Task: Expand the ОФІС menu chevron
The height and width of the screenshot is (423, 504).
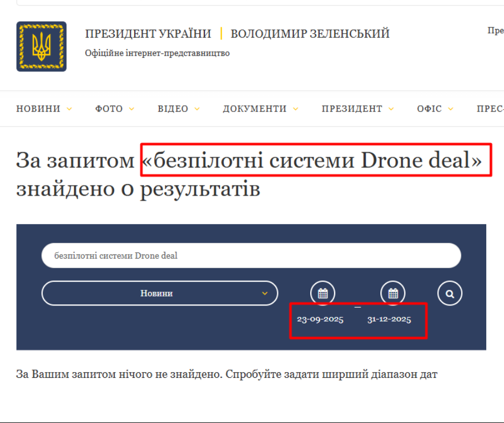Action: coord(451,109)
